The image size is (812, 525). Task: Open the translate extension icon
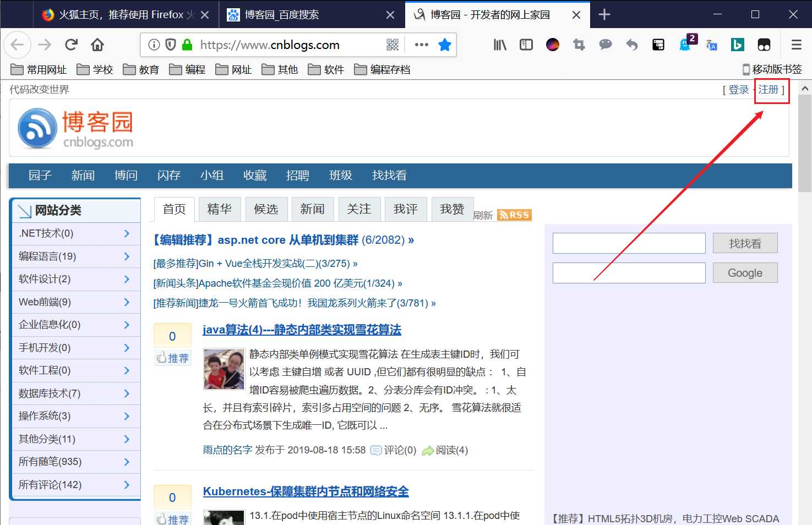(711, 45)
